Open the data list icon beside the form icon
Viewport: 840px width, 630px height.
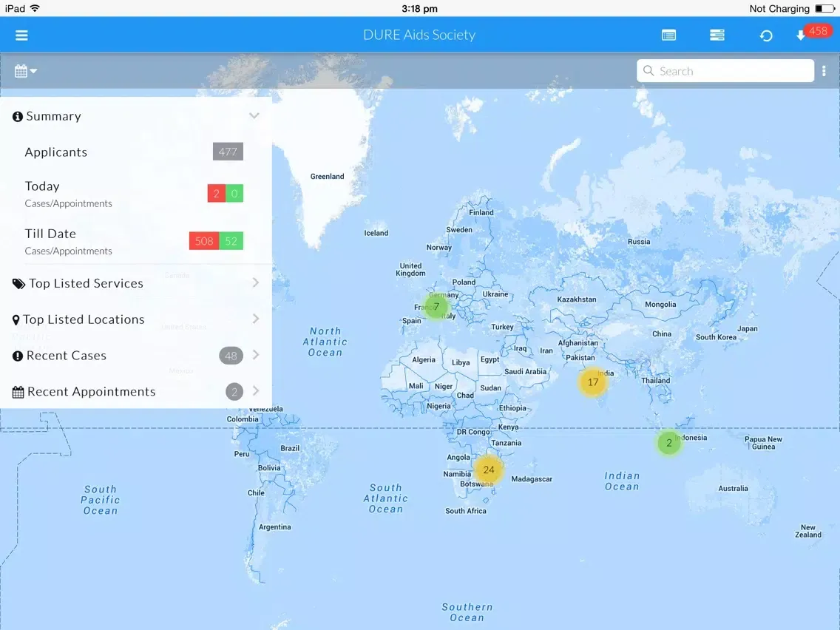click(717, 35)
